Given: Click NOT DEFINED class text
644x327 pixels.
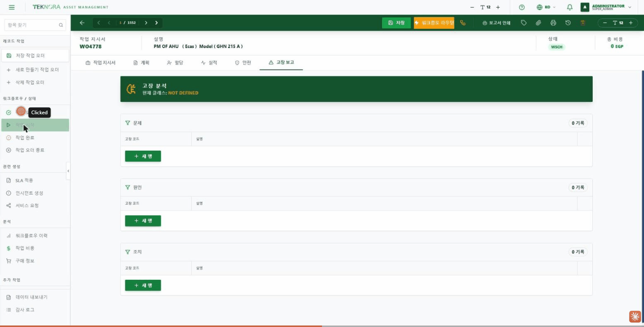Looking at the screenshot, I should point(183,93).
